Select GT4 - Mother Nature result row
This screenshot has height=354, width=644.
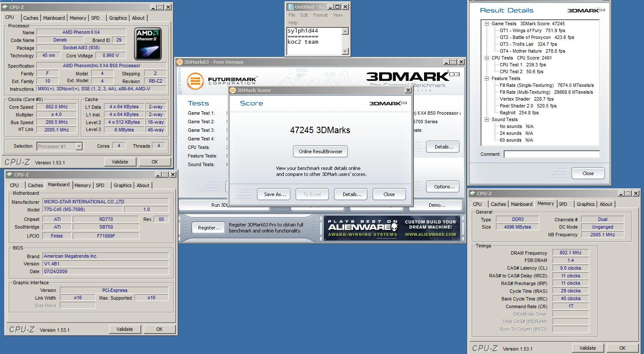532,51
